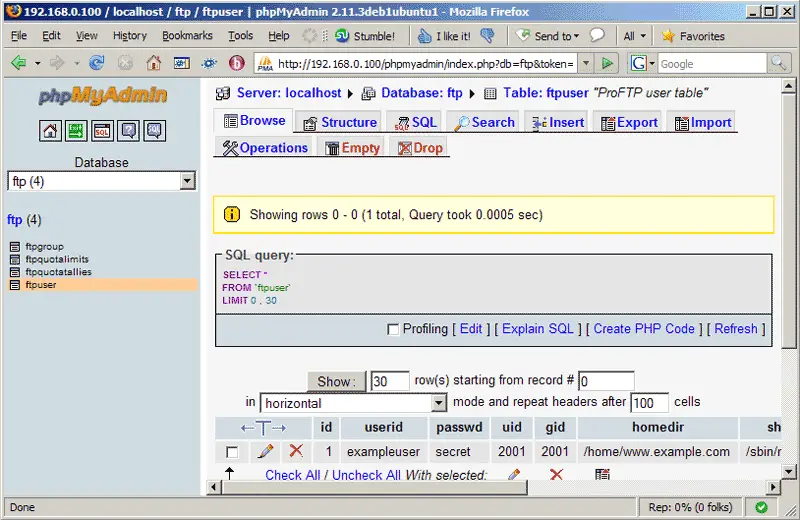The height and width of the screenshot is (520, 800).
Task: Click the ftp database link in sidebar
Action: pos(14,220)
